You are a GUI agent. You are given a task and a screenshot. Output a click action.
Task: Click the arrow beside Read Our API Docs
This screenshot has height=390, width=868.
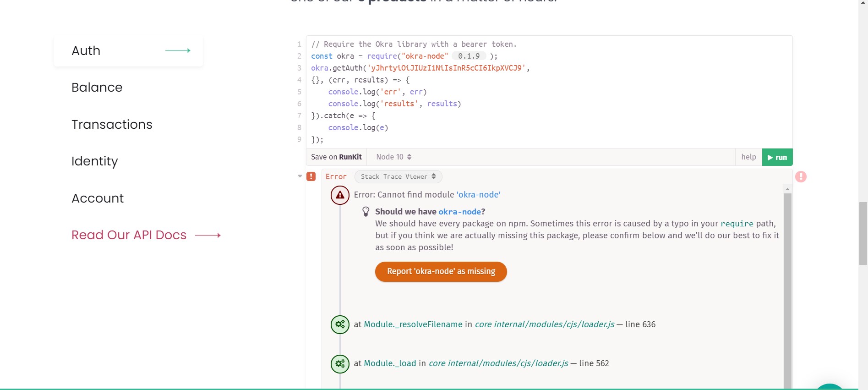(208, 235)
